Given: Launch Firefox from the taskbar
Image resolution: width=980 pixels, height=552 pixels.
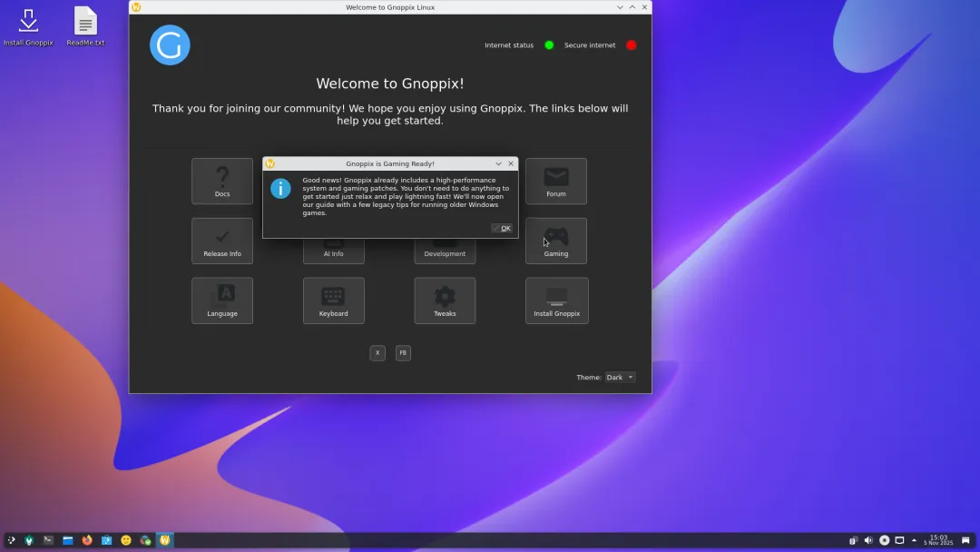Looking at the screenshot, I should [87, 540].
